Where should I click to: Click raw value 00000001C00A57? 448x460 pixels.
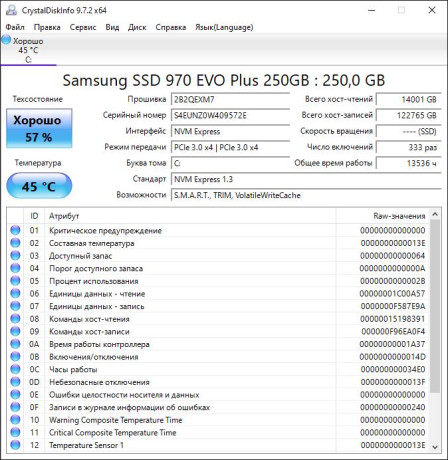(x=392, y=294)
